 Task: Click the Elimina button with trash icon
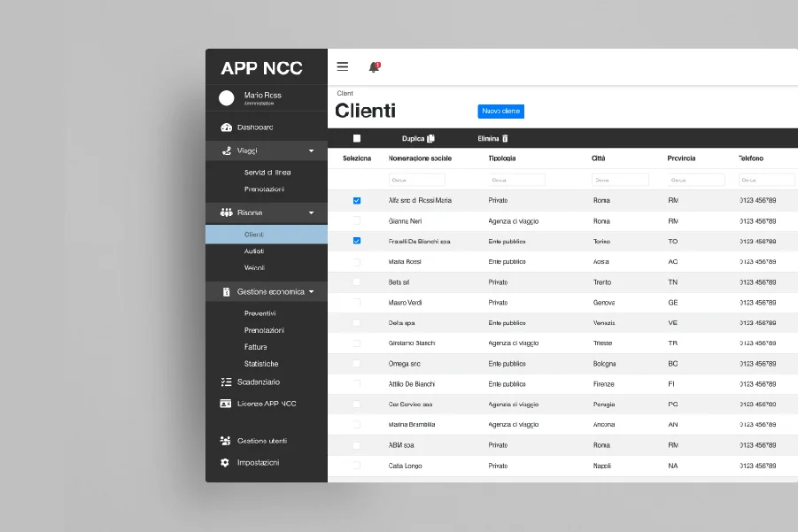(493, 138)
